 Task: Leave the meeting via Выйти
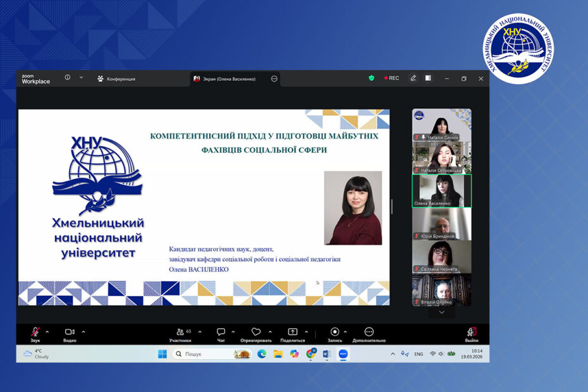[x=472, y=333]
